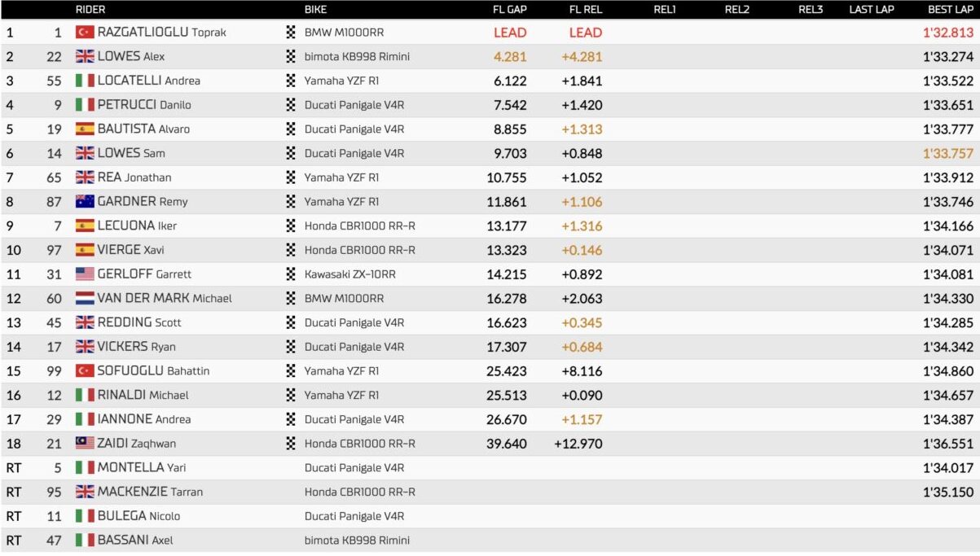980x556 pixels.
Task: Click the red LEAD text in FL GAP column
Action: coord(510,33)
